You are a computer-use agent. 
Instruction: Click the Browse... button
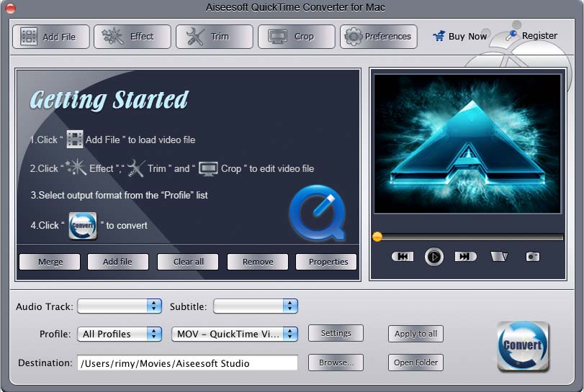336,363
